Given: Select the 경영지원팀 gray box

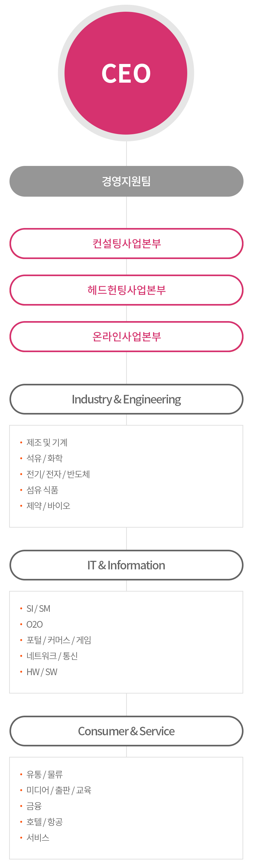Looking at the screenshot, I should (x=126, y=181).
